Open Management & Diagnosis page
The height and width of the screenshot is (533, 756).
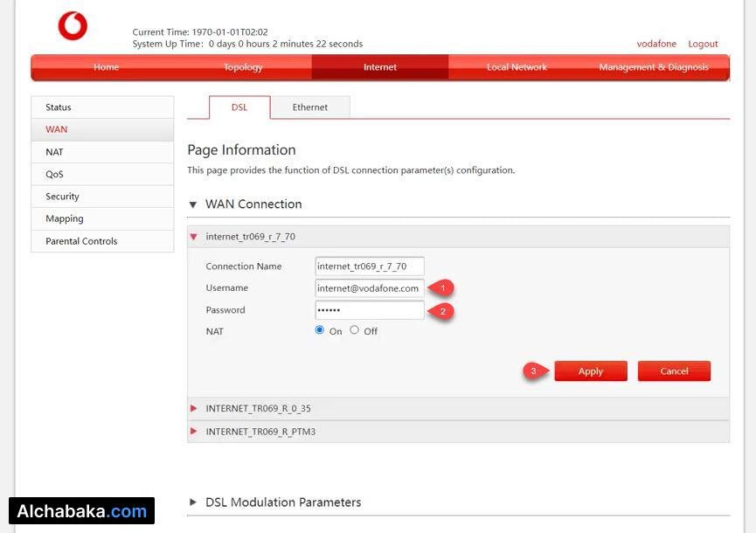pos(655,66)
